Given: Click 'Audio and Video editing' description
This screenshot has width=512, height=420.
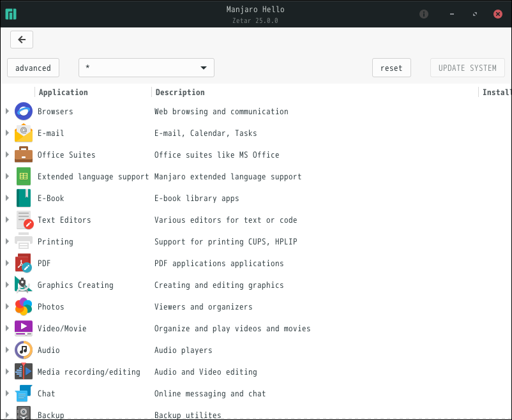Looking at the screenshot, I should pyautogui.click(x=206, y=372).
